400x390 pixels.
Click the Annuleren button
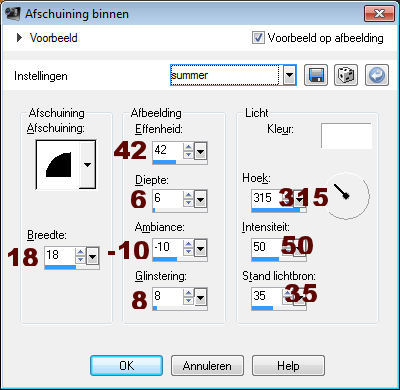[207, 366]
